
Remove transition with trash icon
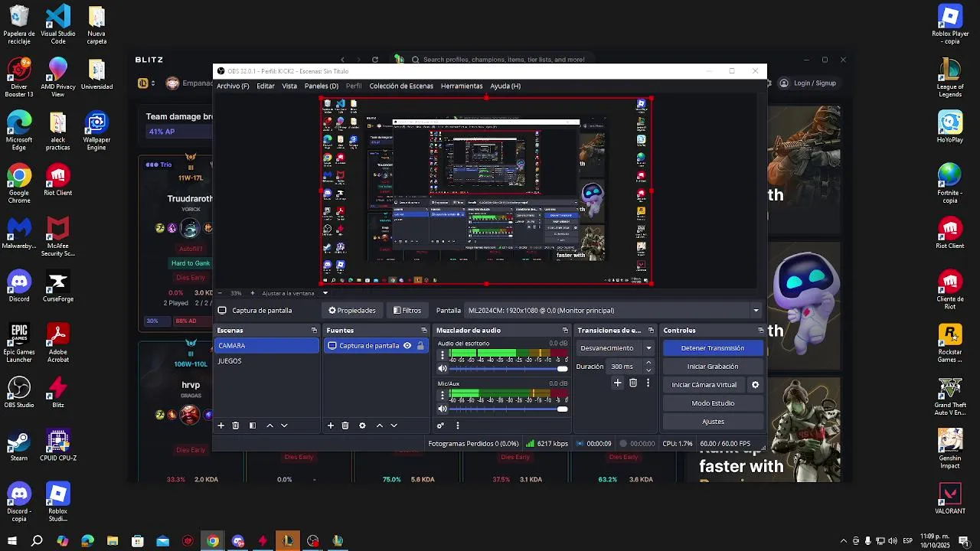pos(633,383)
